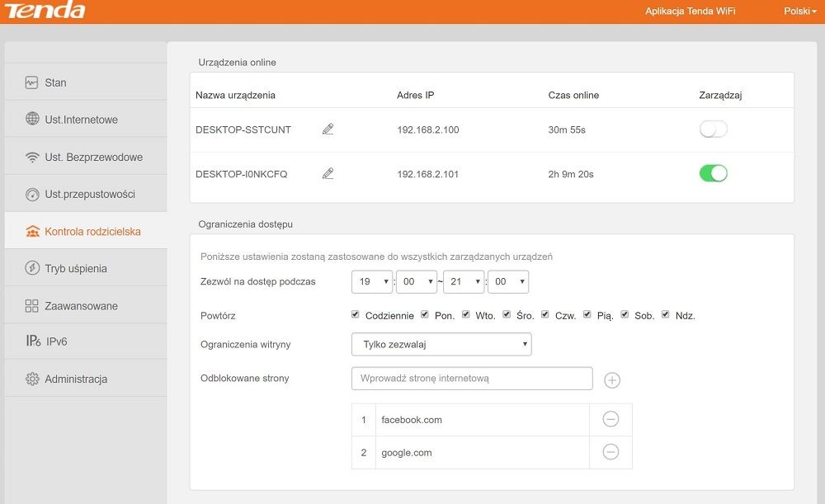Open the Zaawansowane menu item

86,305
